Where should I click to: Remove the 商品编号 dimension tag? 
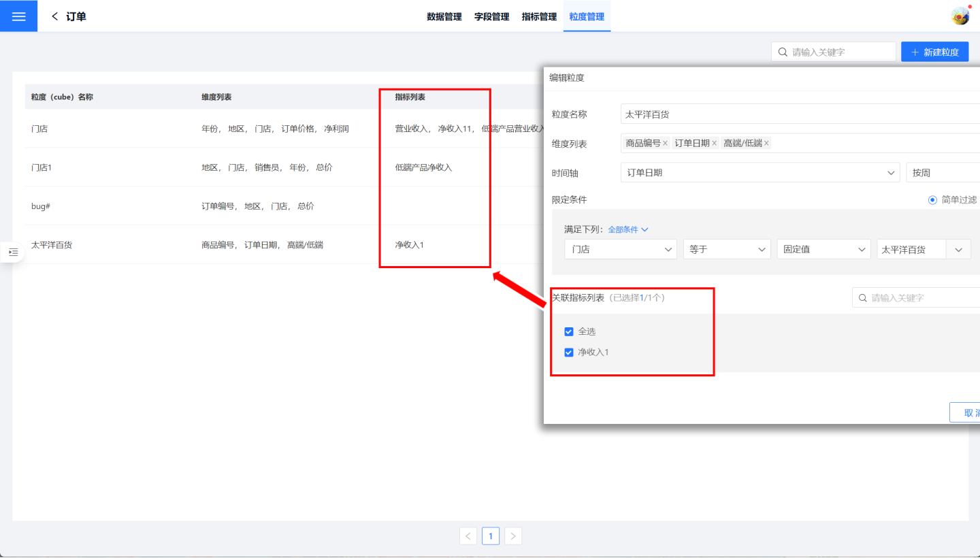tap(665, 144)
